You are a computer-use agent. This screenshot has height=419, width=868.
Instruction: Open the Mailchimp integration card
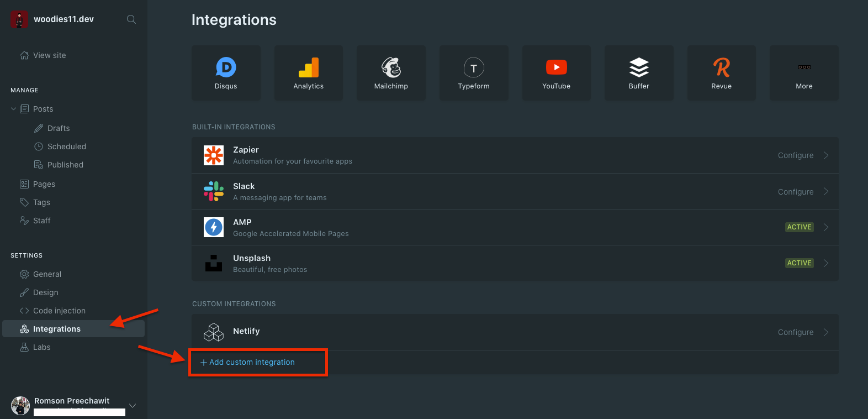point(391,73)
